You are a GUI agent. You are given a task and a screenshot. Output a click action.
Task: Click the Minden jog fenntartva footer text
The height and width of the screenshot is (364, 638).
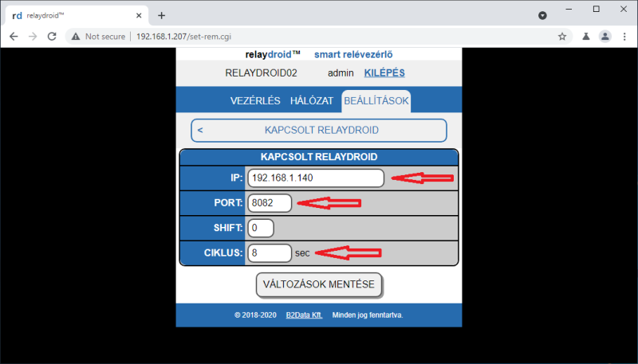coord(368,315)
